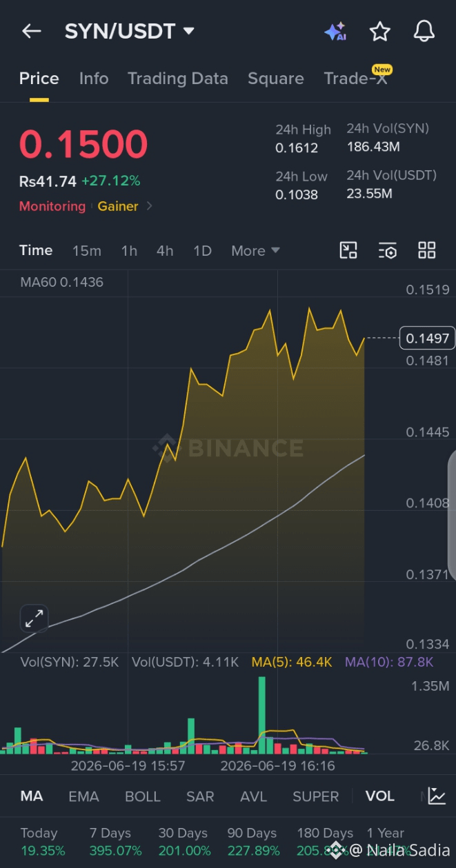Tap the 2026-06-19 15:57 time label

click(128, 766)
